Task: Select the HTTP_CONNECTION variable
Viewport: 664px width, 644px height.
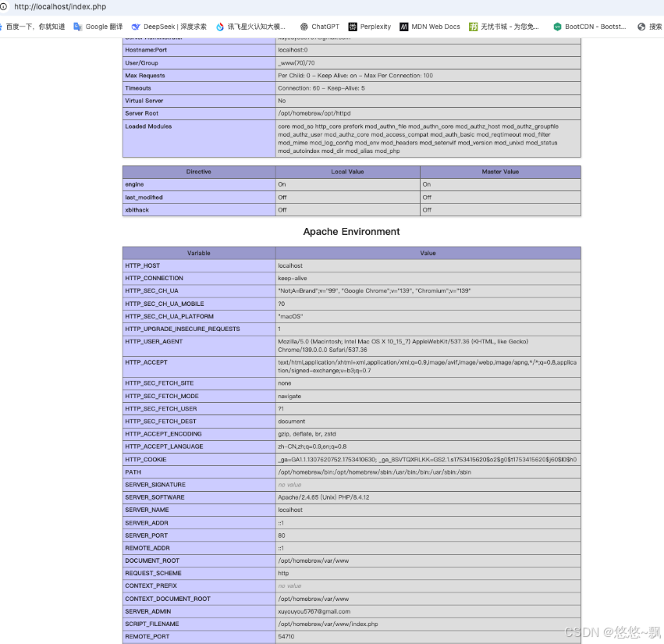Action: 154,279
